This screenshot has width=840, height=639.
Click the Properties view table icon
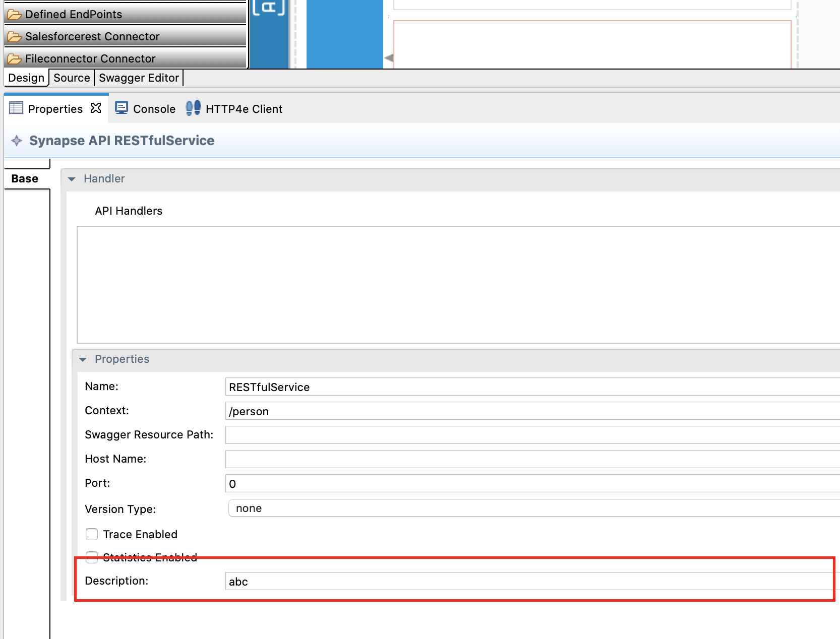coord(17,107)
